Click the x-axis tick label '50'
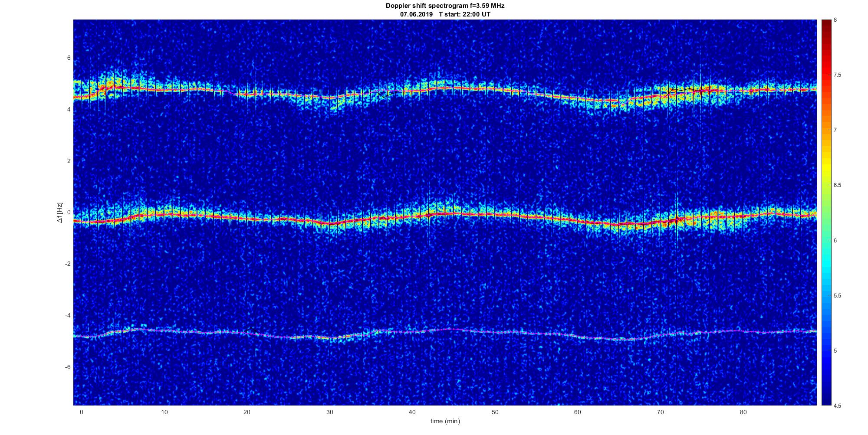 pyautogui.click(x=495, y=412)
